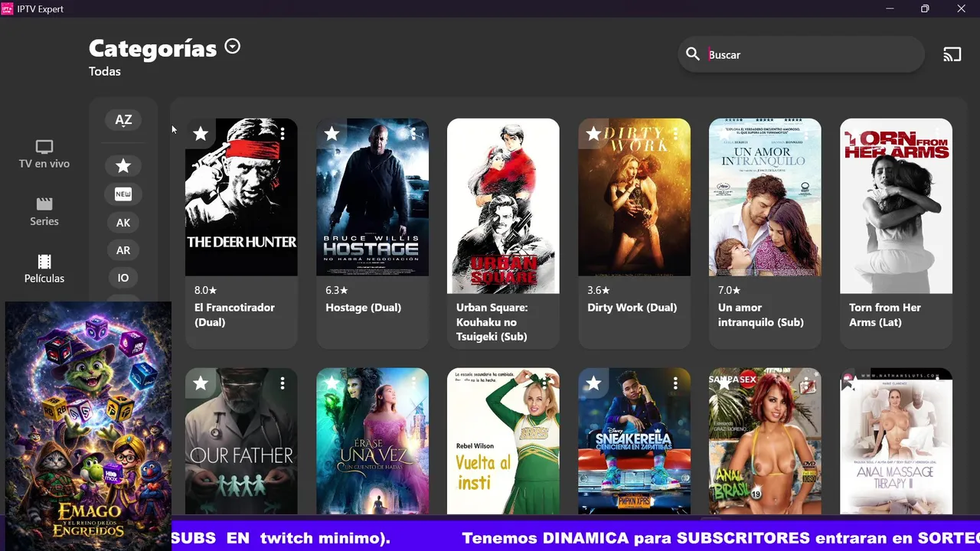This screenshot has height=551, width=980.
Task: Open three-dot menu on Hostage poster
Action: [x=413, y=134]
